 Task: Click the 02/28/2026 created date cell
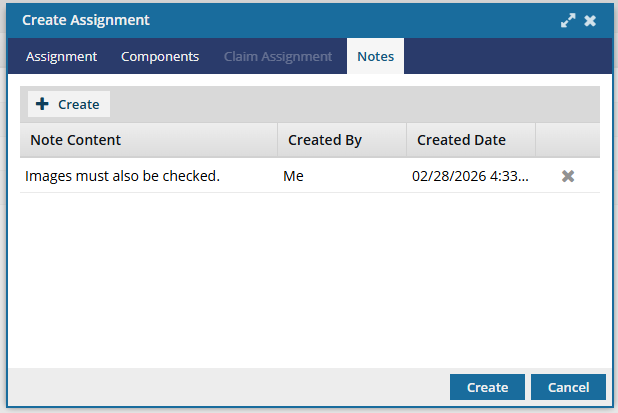(x=469, y=176)
